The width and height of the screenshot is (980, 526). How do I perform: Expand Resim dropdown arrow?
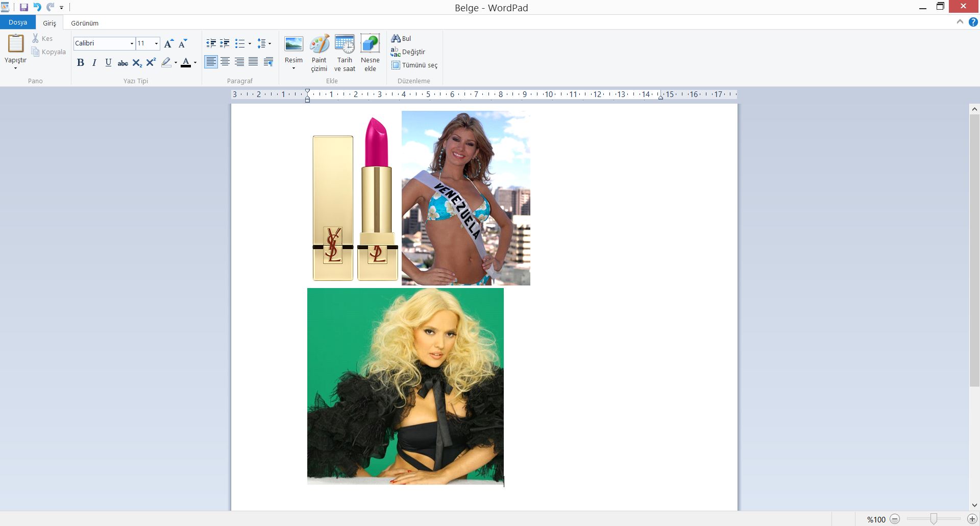point(293,68)
